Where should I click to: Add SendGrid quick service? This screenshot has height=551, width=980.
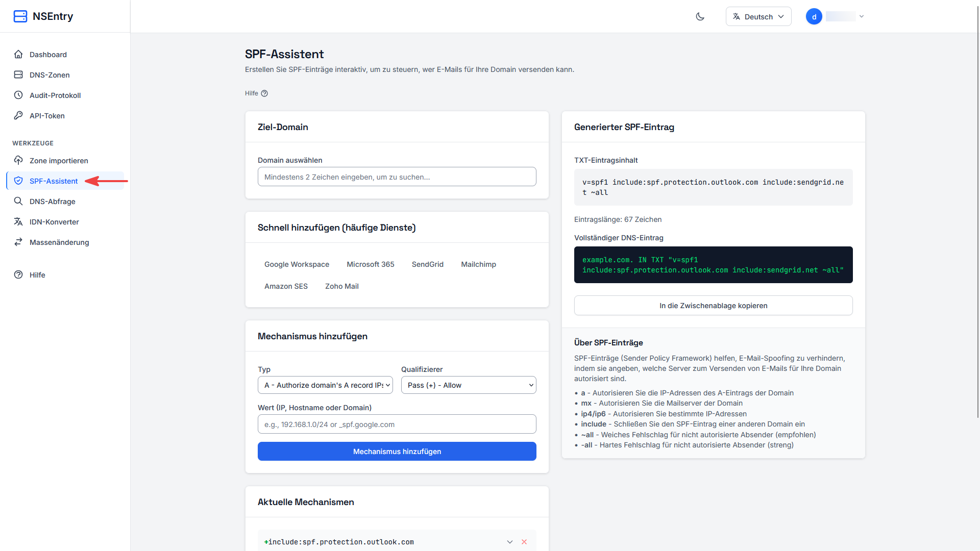(x=428, y=264)
